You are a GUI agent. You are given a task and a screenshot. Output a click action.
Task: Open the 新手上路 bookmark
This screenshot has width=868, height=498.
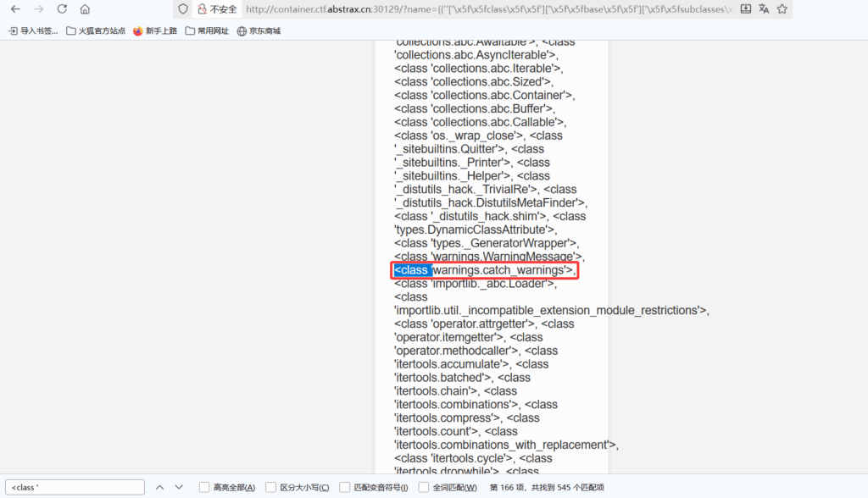point(155,31)
